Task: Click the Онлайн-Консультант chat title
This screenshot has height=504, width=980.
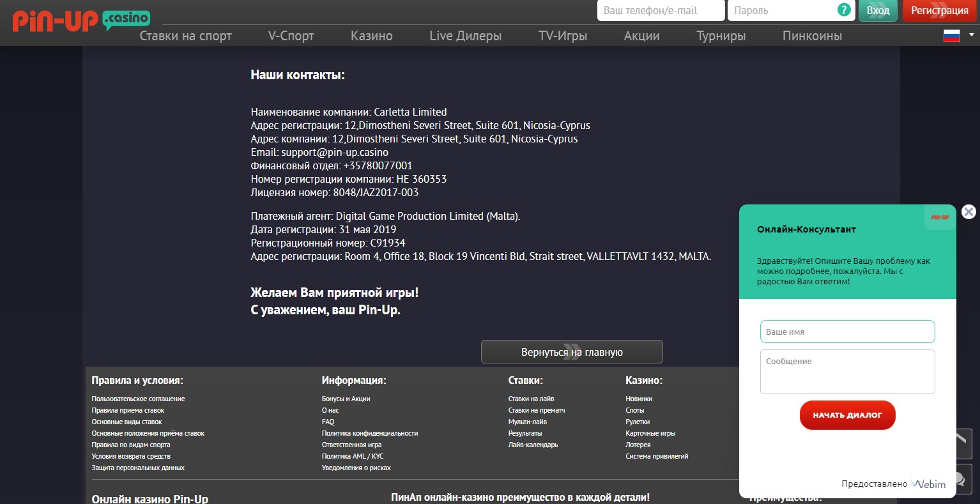Action: [x=806, y=229]
